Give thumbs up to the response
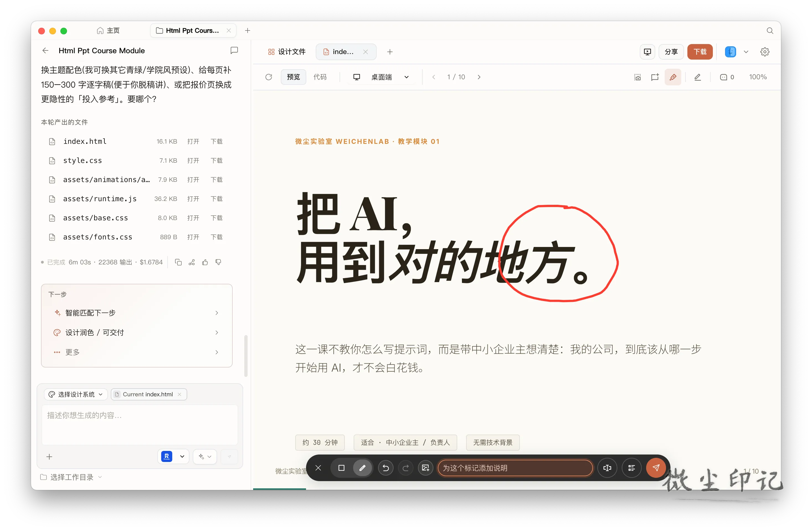Image resolution: width=812 pixels, height=531 pixels. pyautogui.click(x=205, y=262)
